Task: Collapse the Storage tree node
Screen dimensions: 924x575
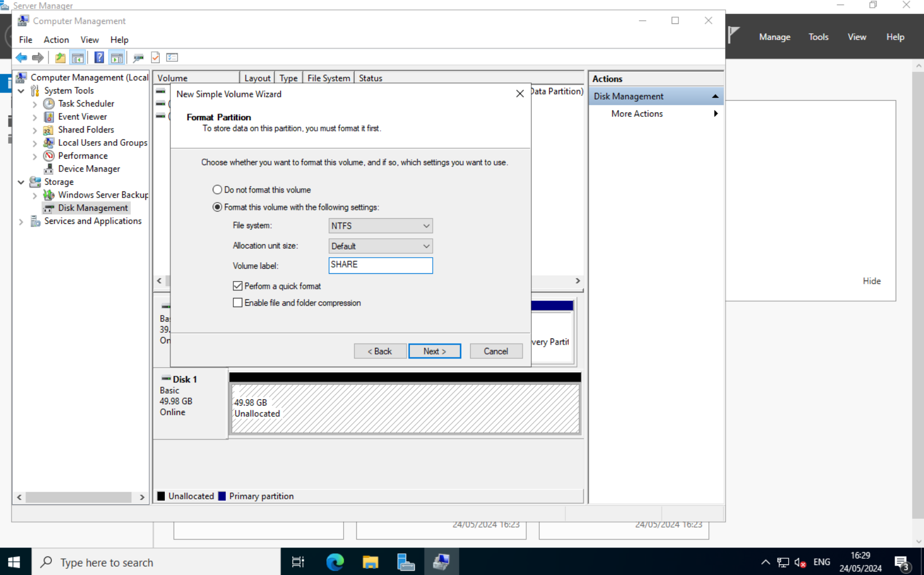Action: [21, 182]
